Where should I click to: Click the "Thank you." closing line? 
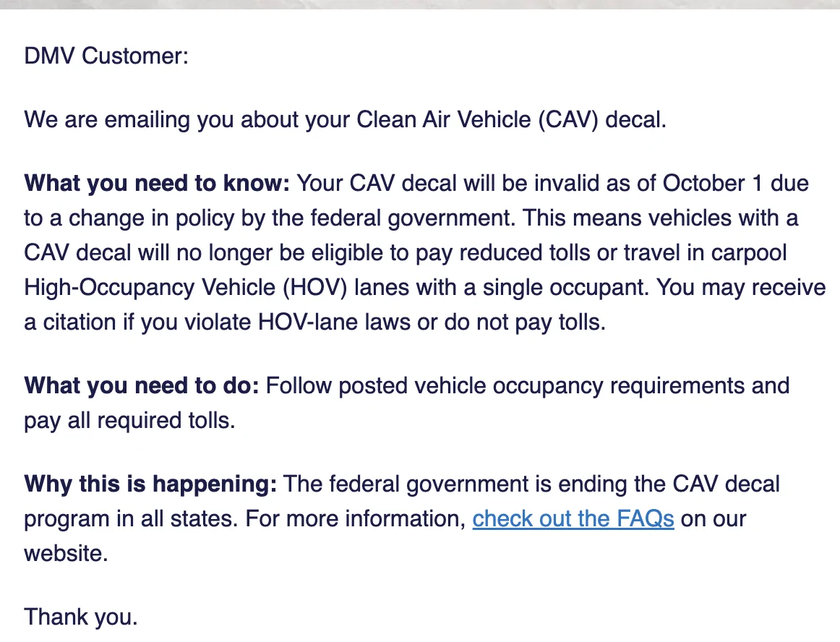[81, 617]
